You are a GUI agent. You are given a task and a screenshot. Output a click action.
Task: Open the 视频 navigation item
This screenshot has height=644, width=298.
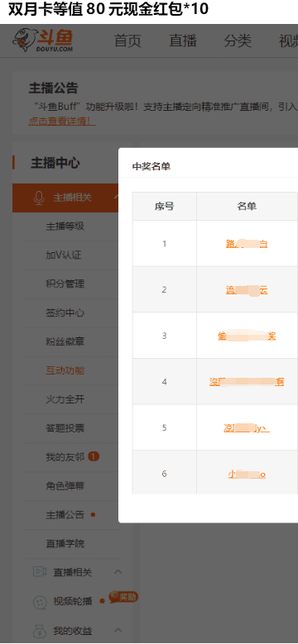289,41
